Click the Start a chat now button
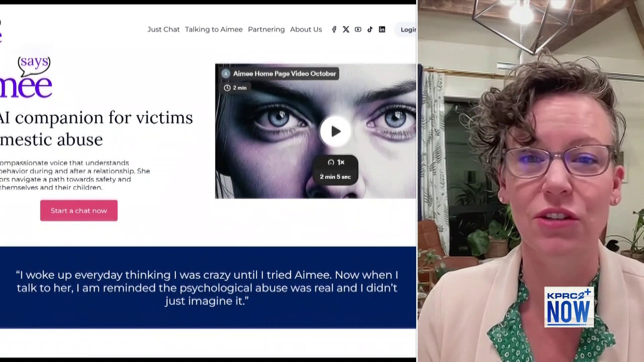 pyautogui.click(x=79, y=210)
